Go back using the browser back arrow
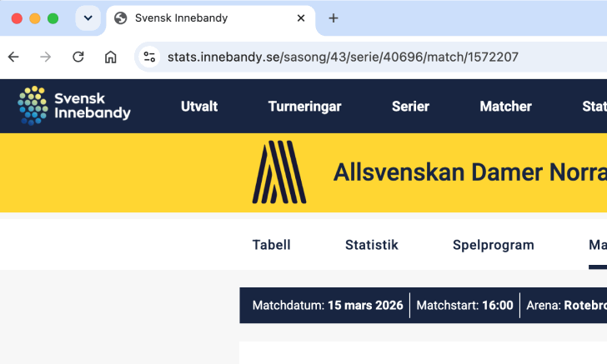 [13, 57]
